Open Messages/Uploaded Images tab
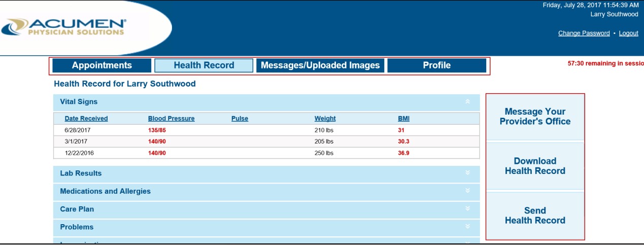644x245 pixels. pyautogui.click(x=320, y=65)
